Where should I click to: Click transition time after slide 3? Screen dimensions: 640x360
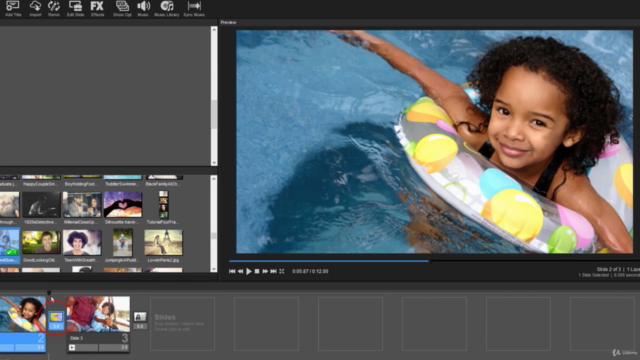[x=140, y=326]
